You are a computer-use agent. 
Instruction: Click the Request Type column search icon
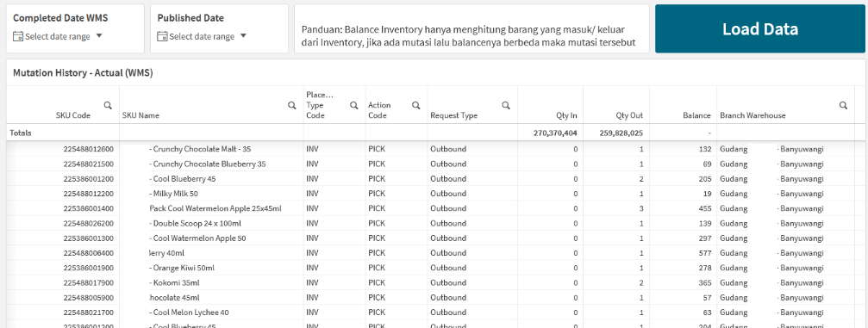click(505, 105)
